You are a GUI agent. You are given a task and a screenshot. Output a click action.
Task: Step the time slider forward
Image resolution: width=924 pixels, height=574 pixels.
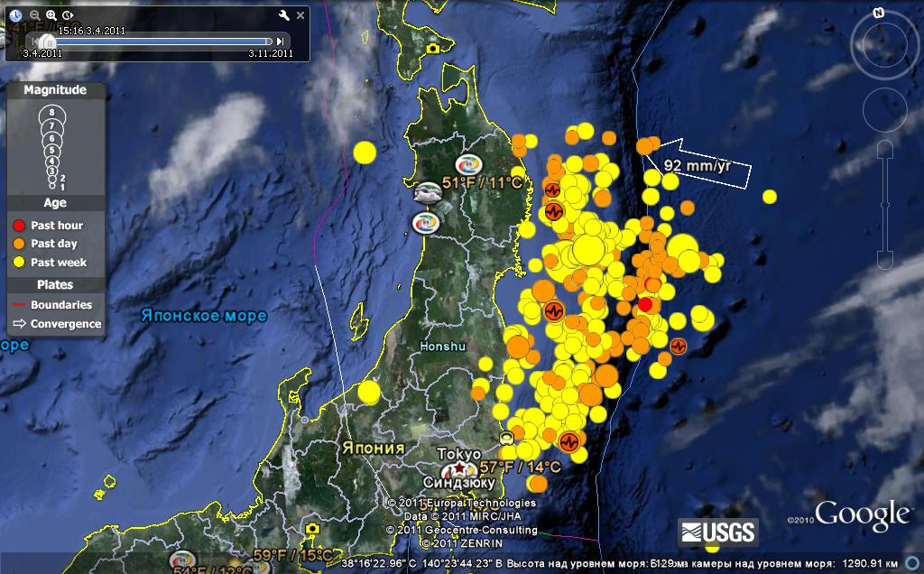[x=281, y=42]
